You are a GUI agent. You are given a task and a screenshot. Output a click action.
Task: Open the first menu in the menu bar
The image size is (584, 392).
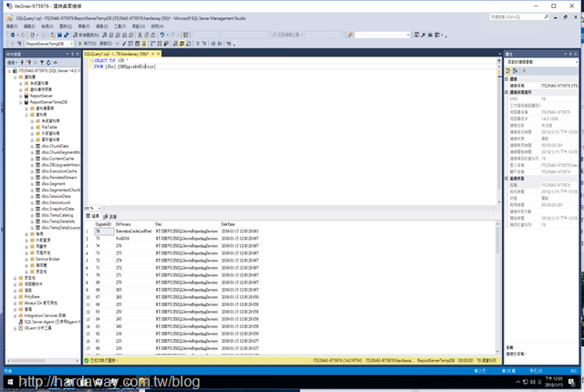[12, 26]
